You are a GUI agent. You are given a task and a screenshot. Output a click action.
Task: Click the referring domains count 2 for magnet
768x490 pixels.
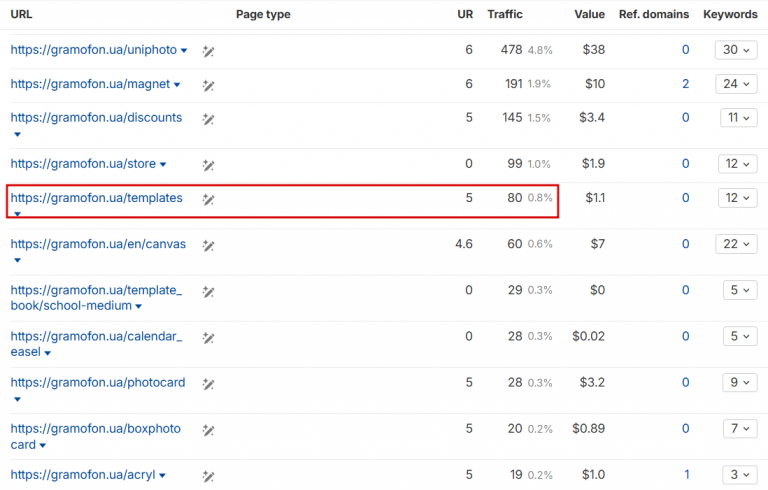[x=685, y=84]
